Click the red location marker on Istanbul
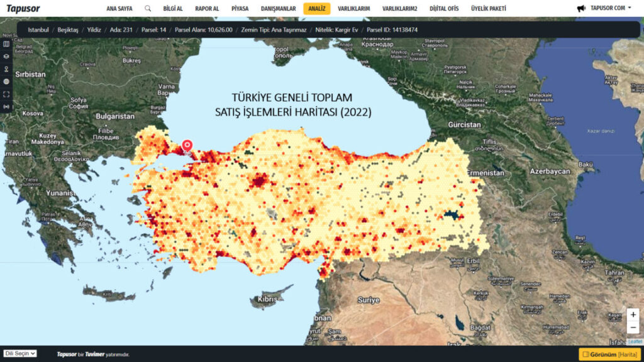644x362 pixels. tap(187, 146)
